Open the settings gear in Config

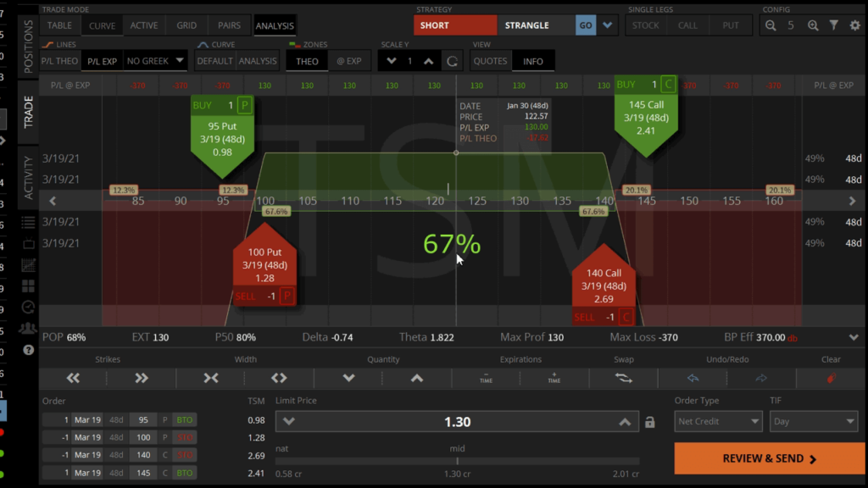click(854, 25)
